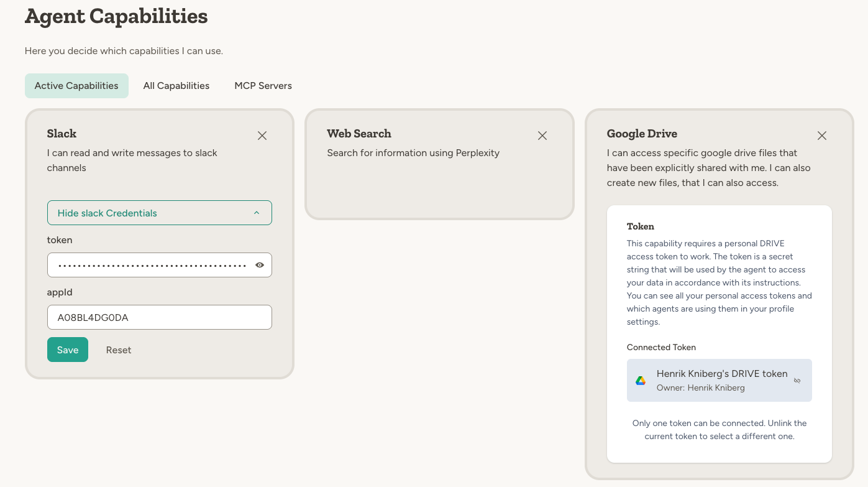Viewport: 868px width, 487px height.
Task: Reveal the hidden slack token
Action: point(260,264)
